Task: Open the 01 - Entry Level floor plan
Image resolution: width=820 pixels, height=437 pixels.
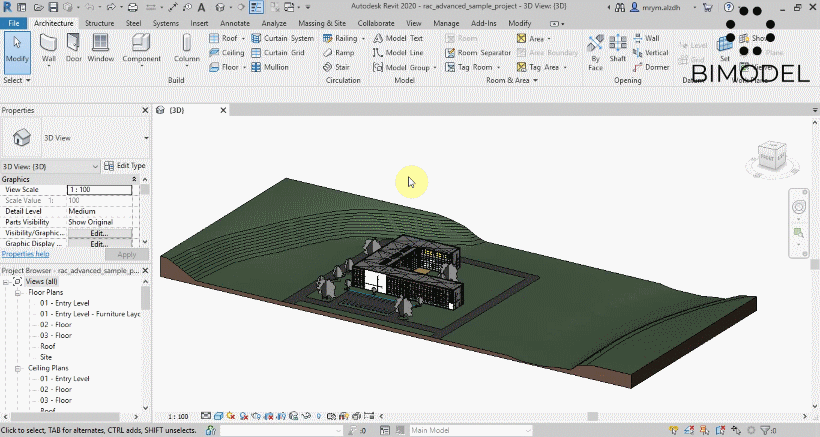Action: (x=65, y=303)
